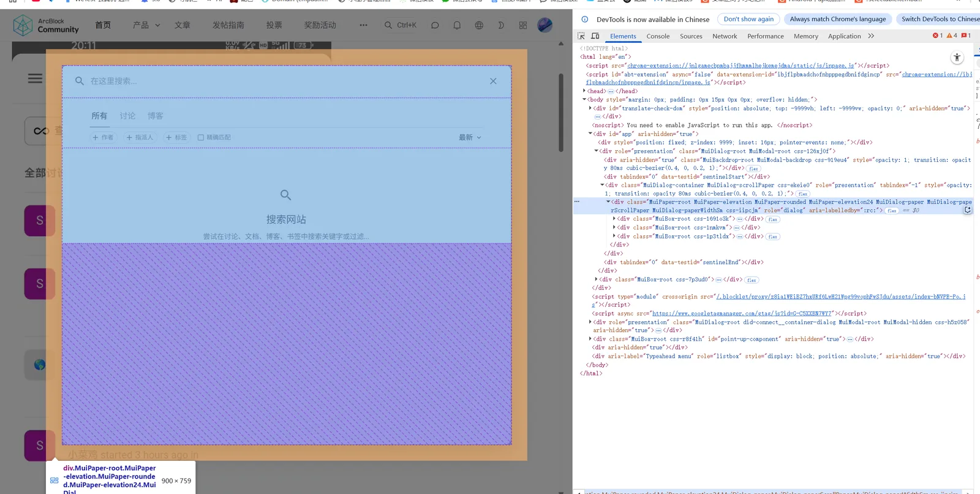Collapse the body element node
This screenshot has width=980, height=494.
click(584, 99)
